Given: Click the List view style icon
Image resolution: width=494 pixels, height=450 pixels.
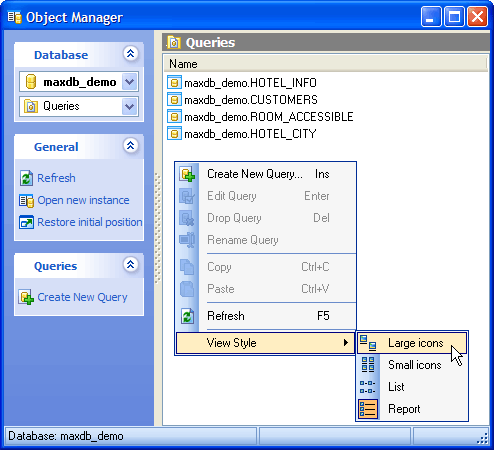Looking at the screenshot, I should (368, 387).
